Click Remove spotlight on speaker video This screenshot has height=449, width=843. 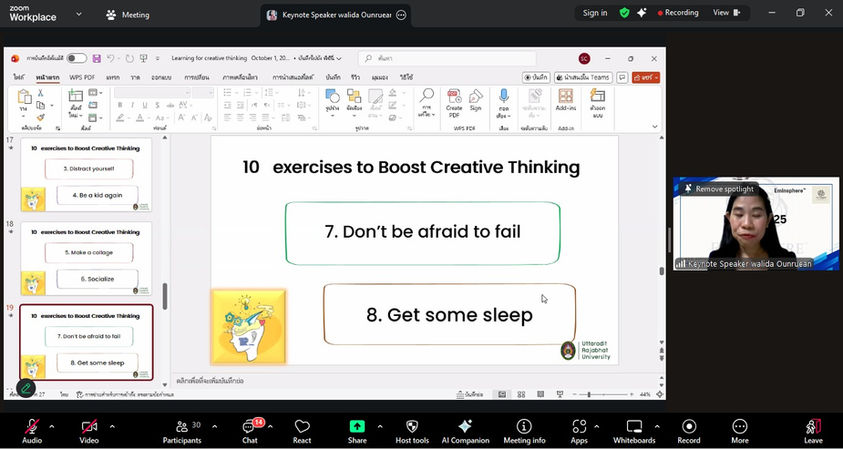coord(719,189)
